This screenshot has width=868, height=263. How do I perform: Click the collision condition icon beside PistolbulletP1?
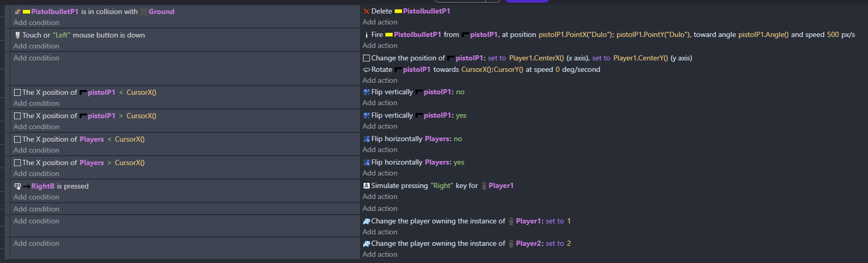[x=18, y=12]
